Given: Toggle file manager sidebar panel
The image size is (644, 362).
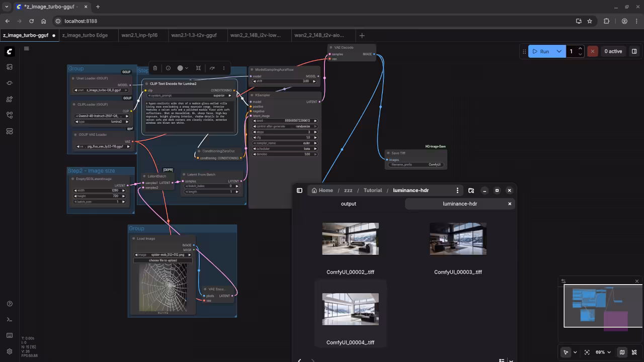Looking at the screenshot, I should click(299, 191).
